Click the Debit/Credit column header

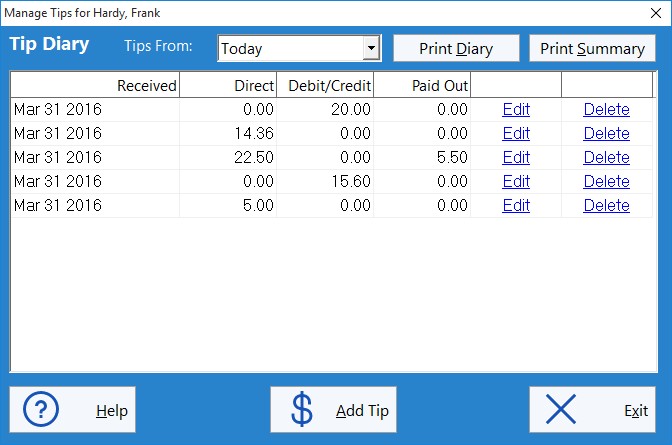click(x=325, y=85)
